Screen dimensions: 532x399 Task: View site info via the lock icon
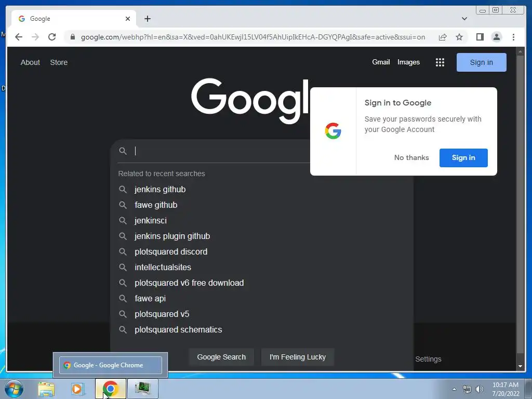click(x=72, y=37)
